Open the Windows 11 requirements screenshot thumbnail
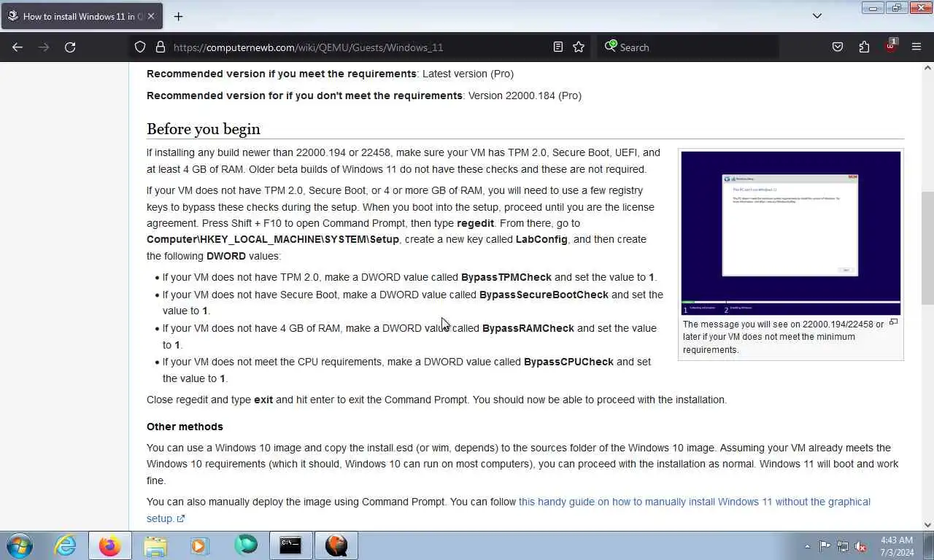 (x=791, y=233)
